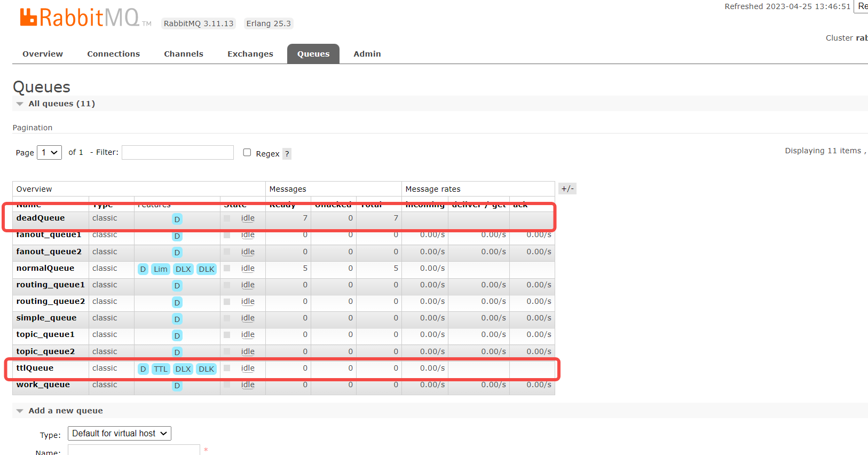
Task: Click the Filter text field
Action: pyautogui.click(x=178, y=152)
